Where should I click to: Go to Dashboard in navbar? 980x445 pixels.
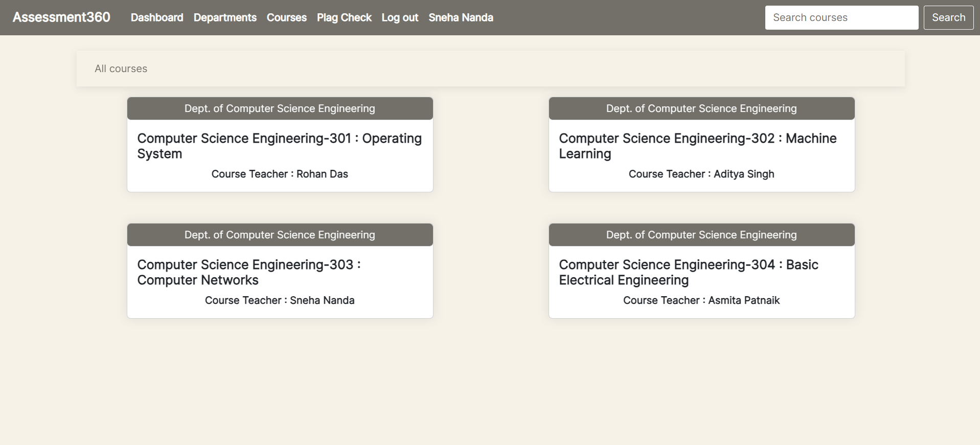(157, 17)
